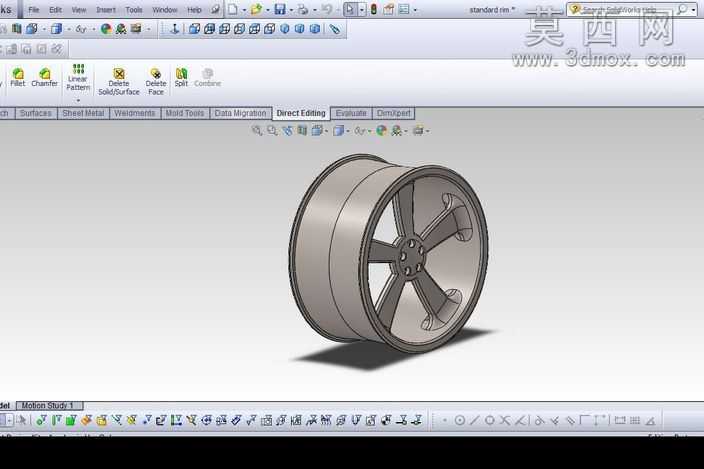Viewport: 704px width, 469px height.
Task: Open the search box dropdown arrow
Action: (x=694, y=10)
